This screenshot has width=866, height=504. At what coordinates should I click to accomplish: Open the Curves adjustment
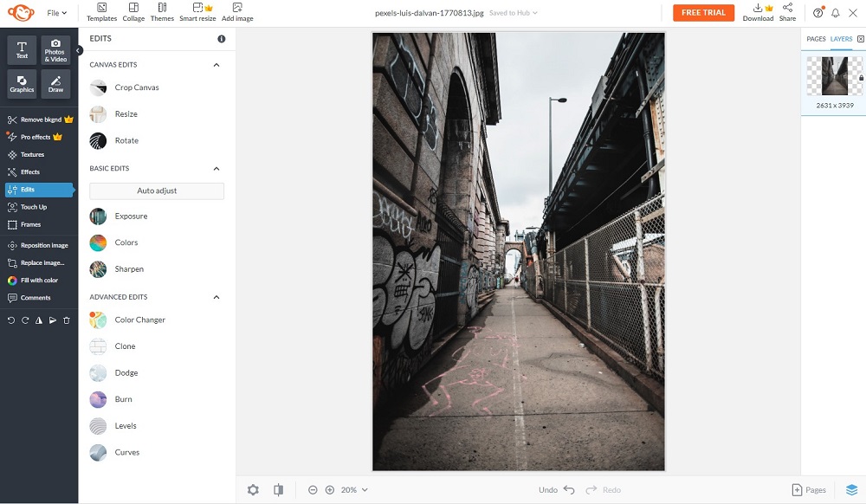click(126, 452)
